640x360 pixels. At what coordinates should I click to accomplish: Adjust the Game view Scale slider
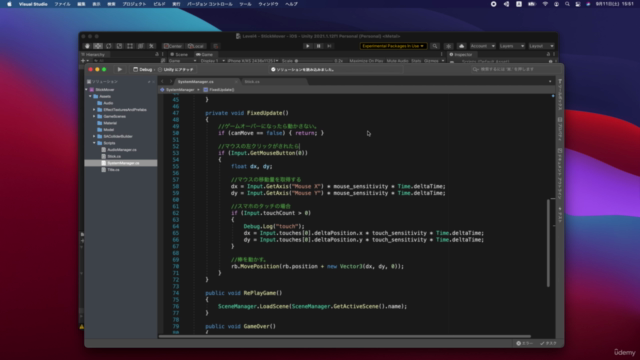tap(313, 61)
